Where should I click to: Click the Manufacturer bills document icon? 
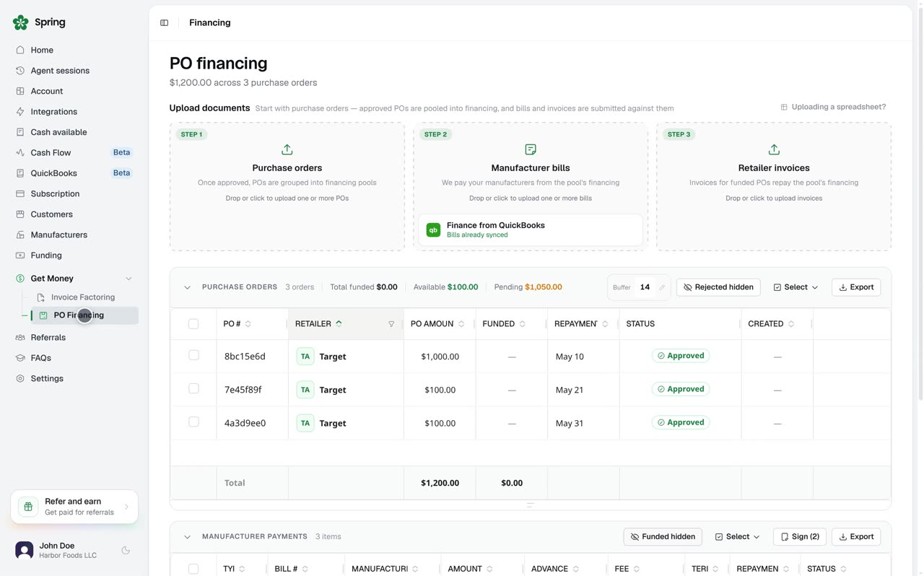531,149
